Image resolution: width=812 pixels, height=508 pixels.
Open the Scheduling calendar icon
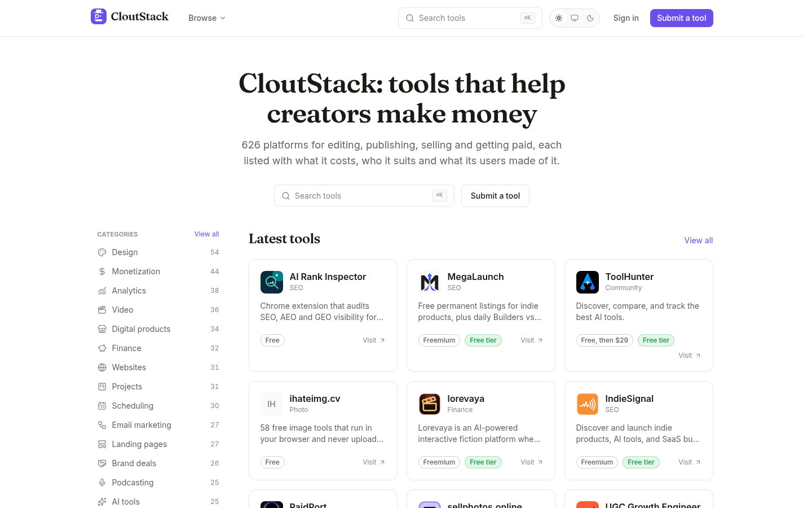coord(102,406)
